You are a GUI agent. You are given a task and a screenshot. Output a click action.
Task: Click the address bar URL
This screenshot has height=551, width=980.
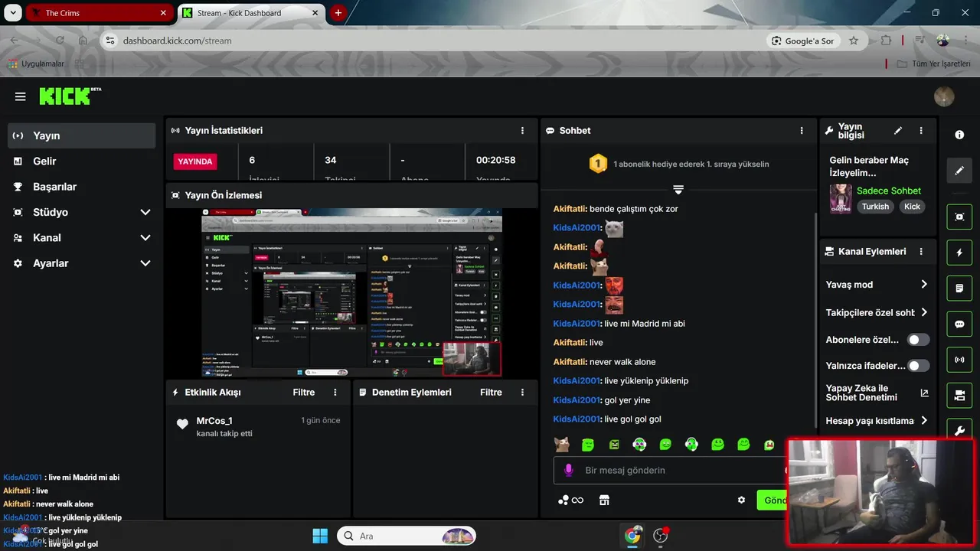pos(177,41)
